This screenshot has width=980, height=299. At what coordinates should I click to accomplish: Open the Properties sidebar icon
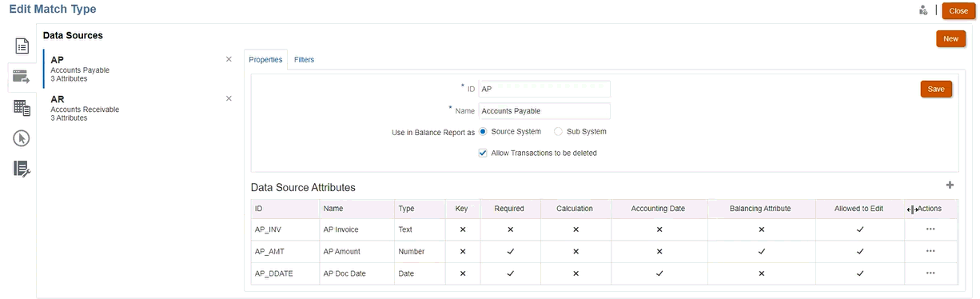[22, 46]
